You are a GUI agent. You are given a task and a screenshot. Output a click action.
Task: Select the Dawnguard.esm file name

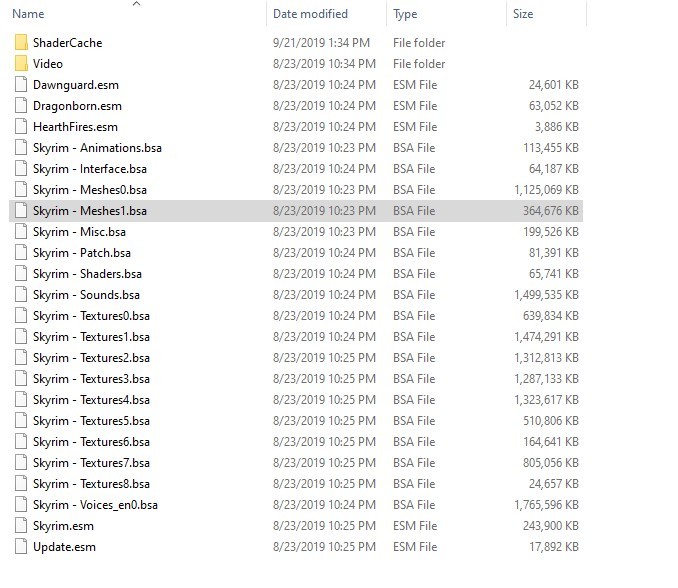[76, 85]
